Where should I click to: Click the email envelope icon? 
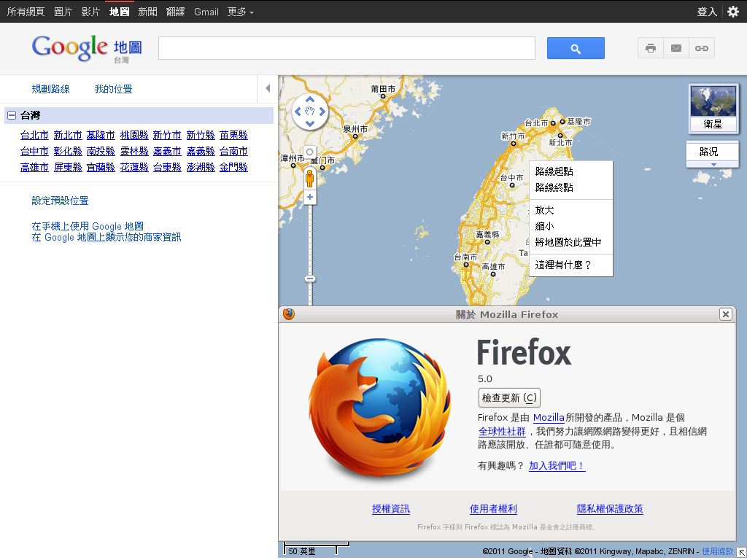pyautogui.click(x=676, y=48)
